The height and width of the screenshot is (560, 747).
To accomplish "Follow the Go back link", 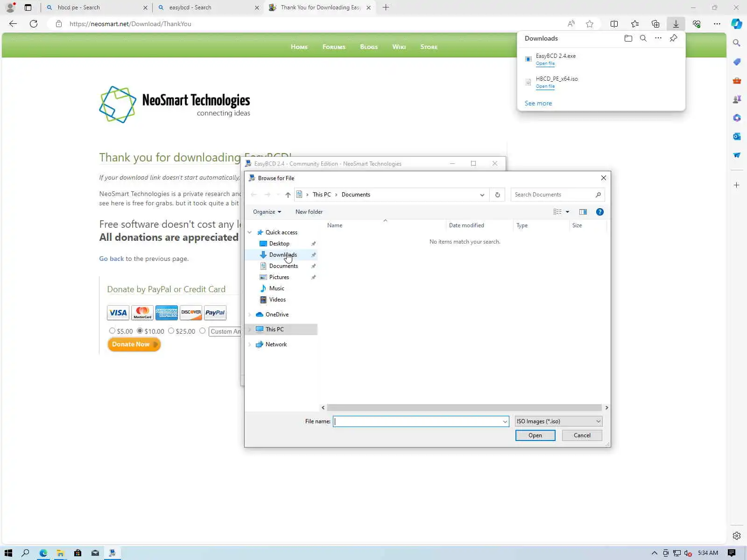I will coord(112,259).
